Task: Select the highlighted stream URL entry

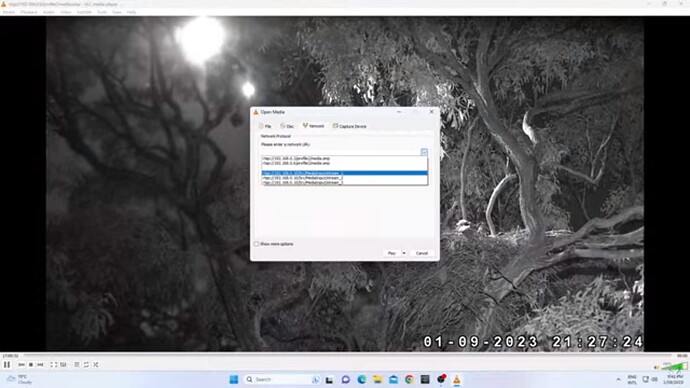Action: point(345,173)
